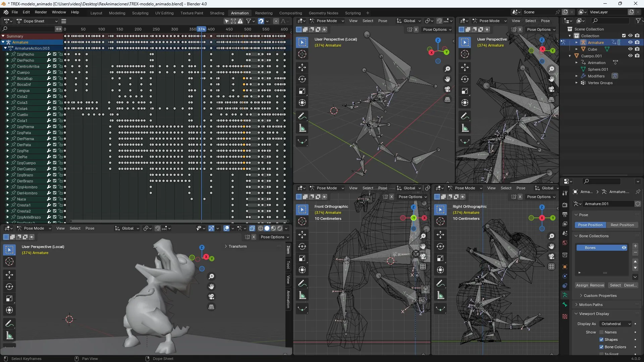This screenshot has height=362, width=644.
Task: Click the Armature.001 name field
Action: [x=608, y=204]
